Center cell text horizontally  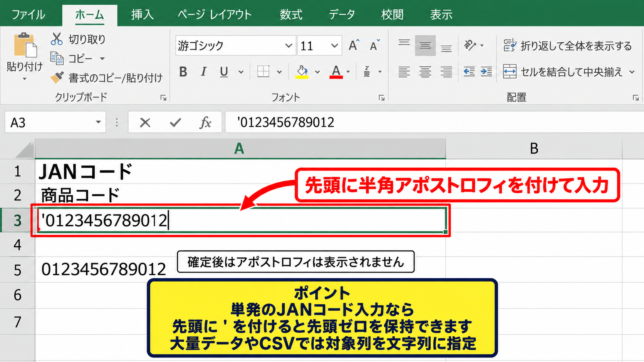point(425,72)
